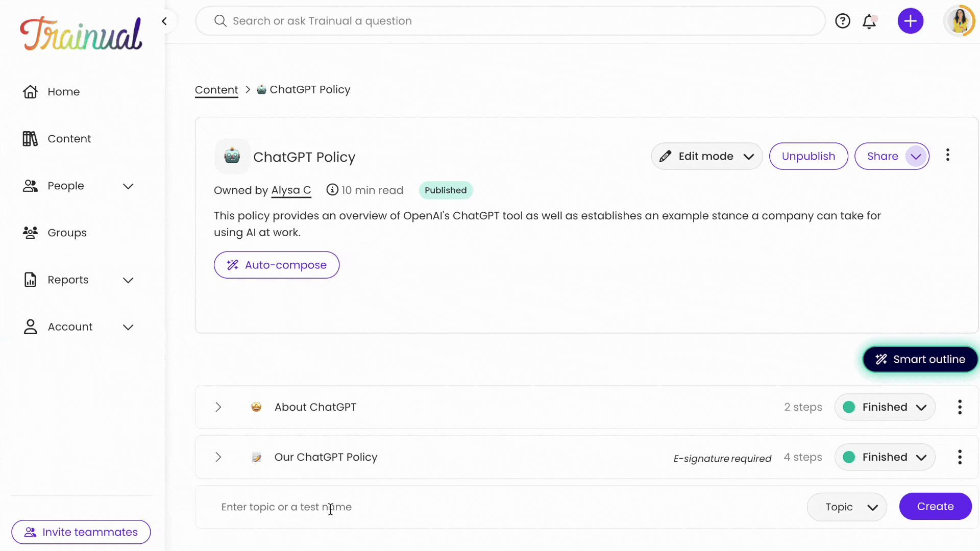This screenshot has width=980, height=551.
Task: Click the purple plus create icon
Action: click(911, 21)
